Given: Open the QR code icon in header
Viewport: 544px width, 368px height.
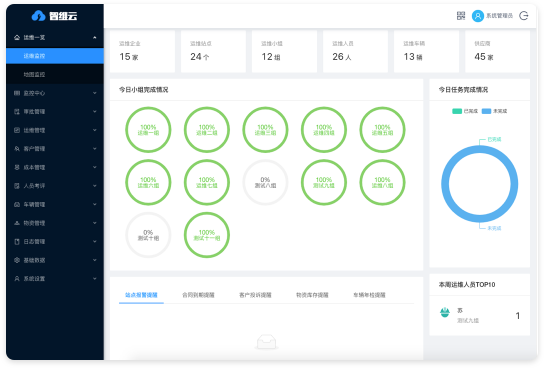Looking at the screenshot, I should [x=461, y=16].
